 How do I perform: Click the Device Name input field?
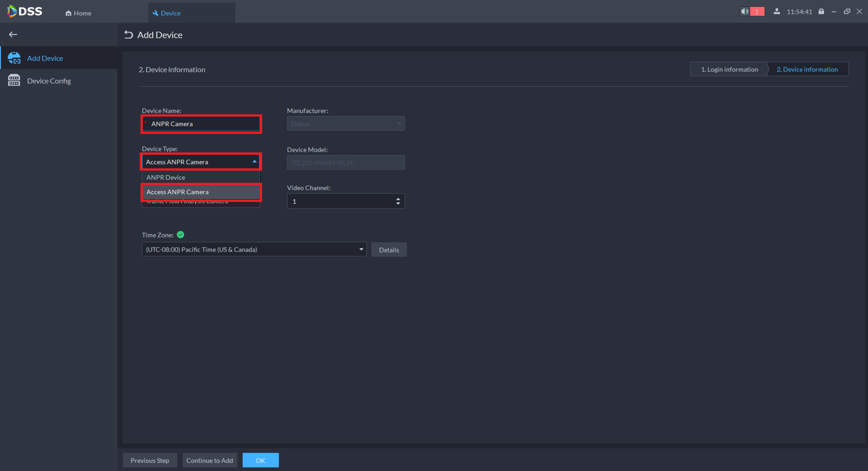(x=202, y=124)
